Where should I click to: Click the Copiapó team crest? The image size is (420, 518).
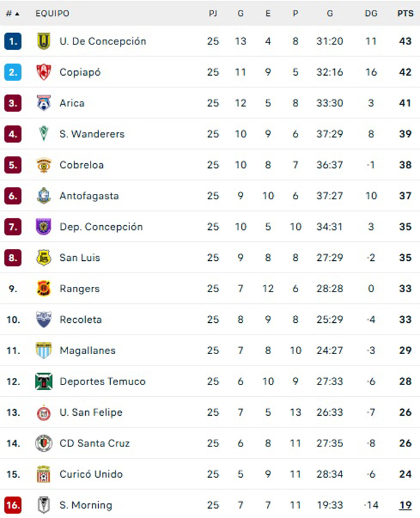pyautogui.click(x=44, y=72)
